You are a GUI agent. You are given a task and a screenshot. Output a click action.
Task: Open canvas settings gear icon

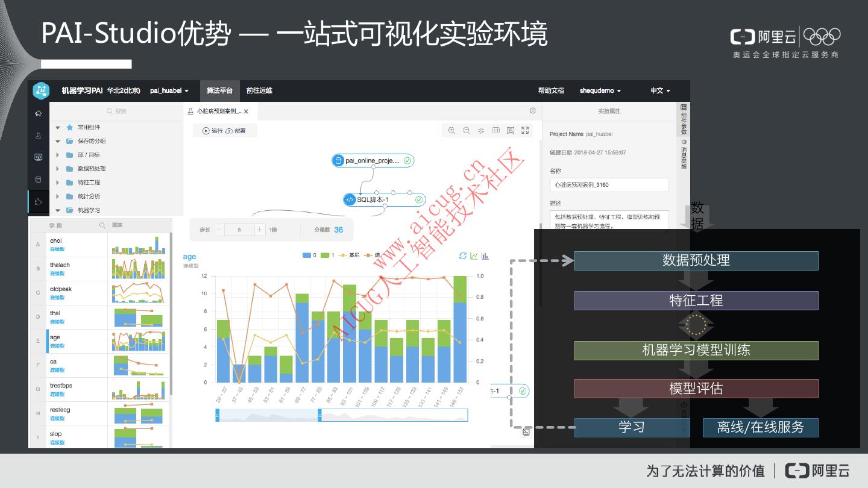pyautogui.click(x=533, y=111)
